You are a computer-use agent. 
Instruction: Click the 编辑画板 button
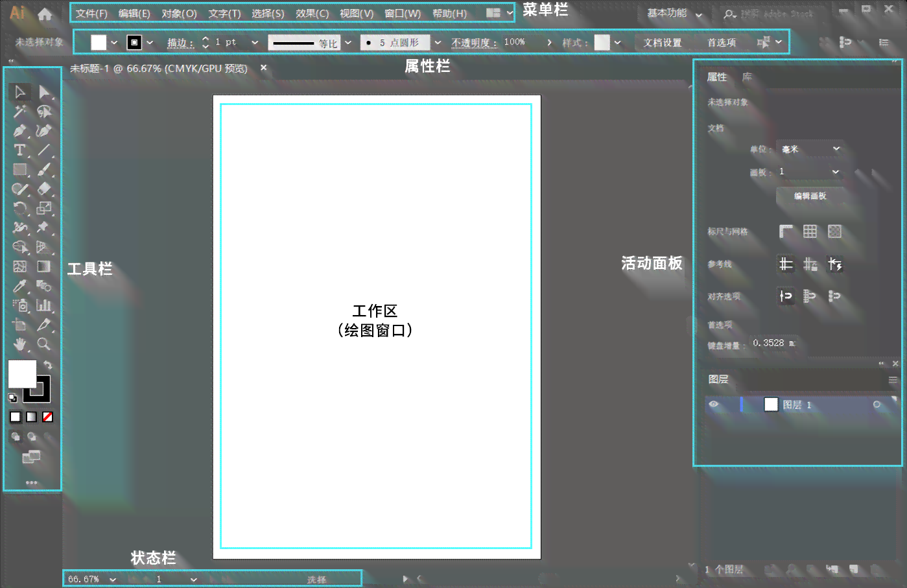pos(810,196)
